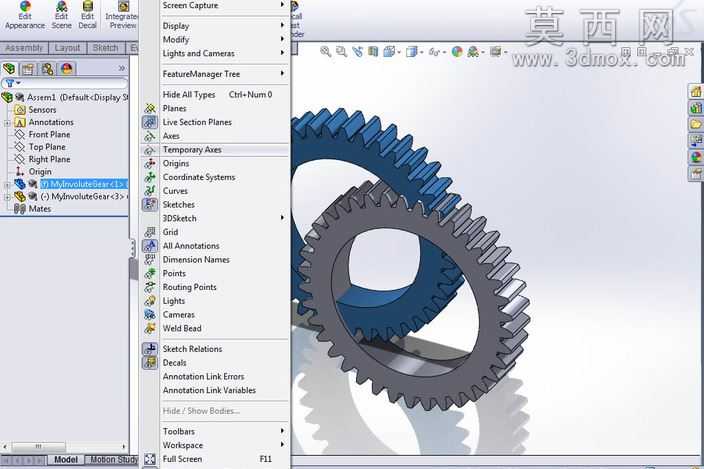Open Design Library task pane icon
This screenshot has width=704, height=469.
tap(696, 108)
